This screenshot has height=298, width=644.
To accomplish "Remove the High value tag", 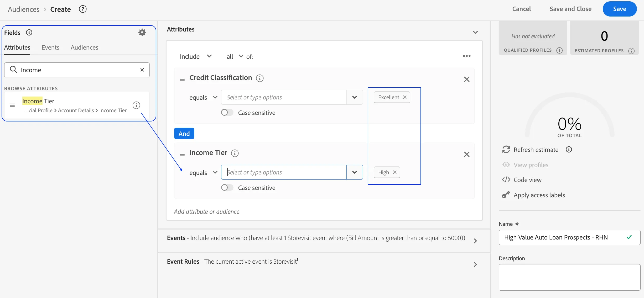I will (x=395, y=172).
